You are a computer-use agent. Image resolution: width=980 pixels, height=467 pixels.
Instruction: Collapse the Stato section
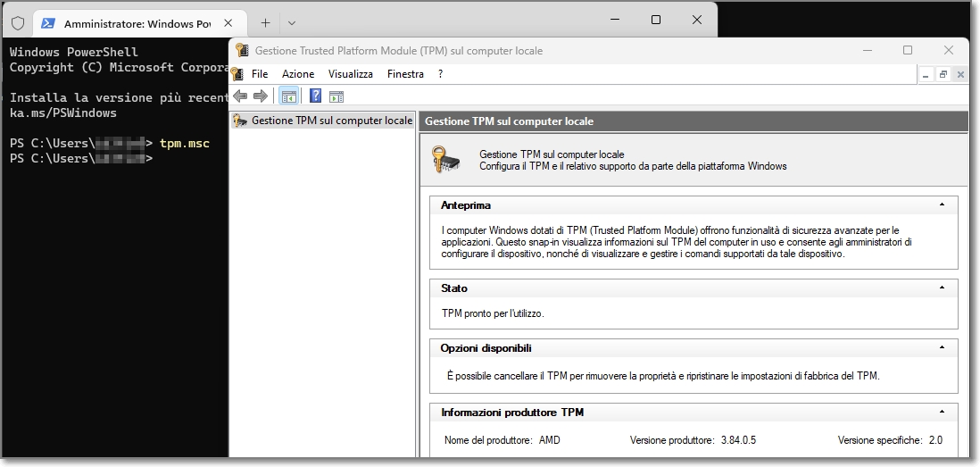(x=942, y=288)
